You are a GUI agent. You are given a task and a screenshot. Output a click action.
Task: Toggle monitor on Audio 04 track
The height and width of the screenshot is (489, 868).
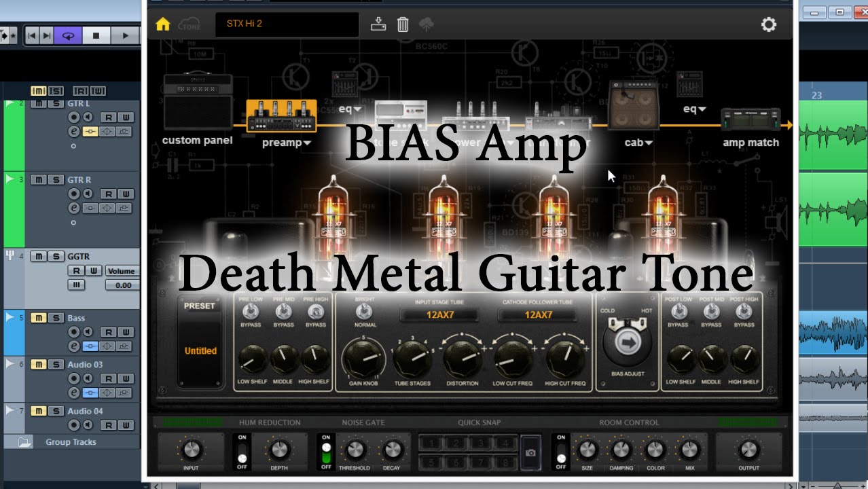coord(88,425)
